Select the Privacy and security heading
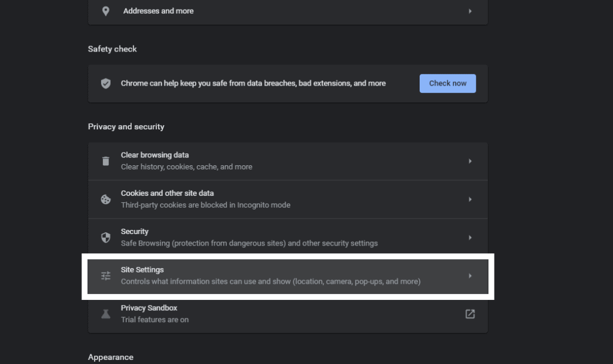 [126, 126]
